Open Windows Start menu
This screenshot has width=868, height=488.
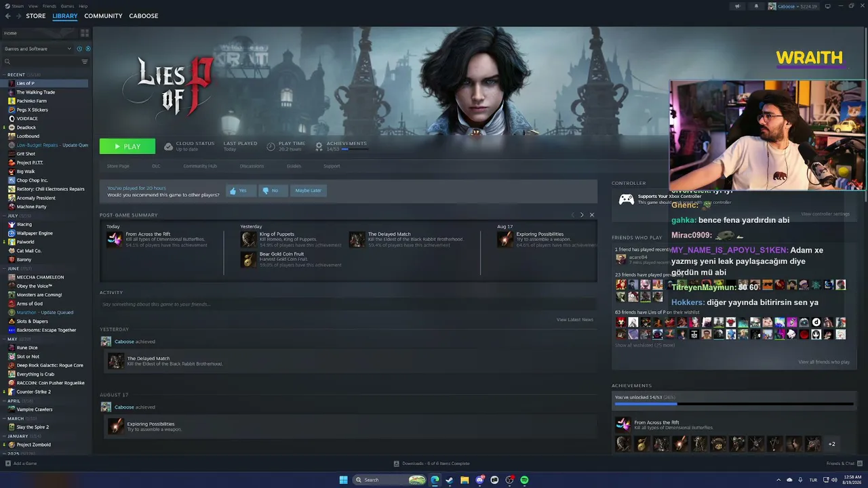(x=344, y=480)
